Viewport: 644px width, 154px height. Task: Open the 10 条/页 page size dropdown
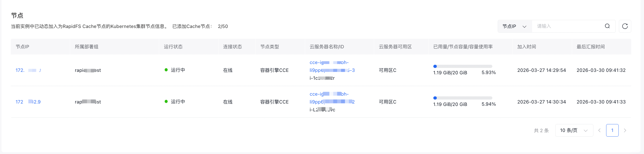point(574,130)
